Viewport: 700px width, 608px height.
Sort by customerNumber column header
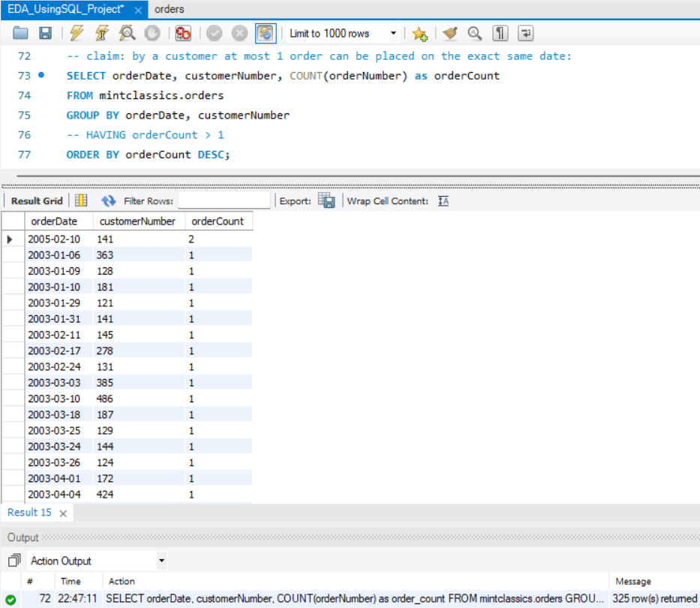coord(139,221)
